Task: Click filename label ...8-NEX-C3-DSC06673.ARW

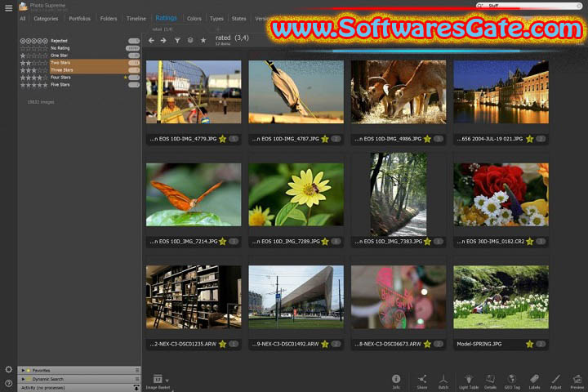Action: 388,344
